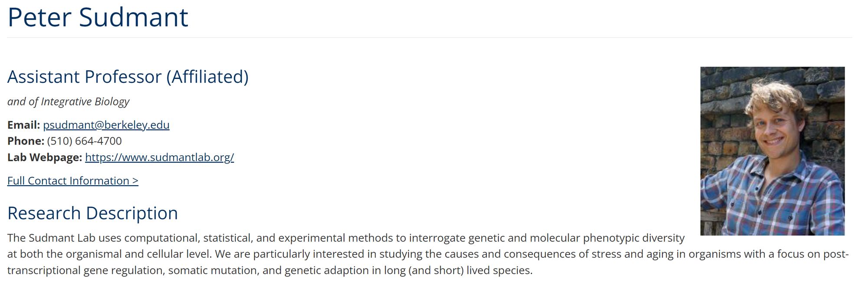Click the psudmant@berkeley.edu email link

106,125
